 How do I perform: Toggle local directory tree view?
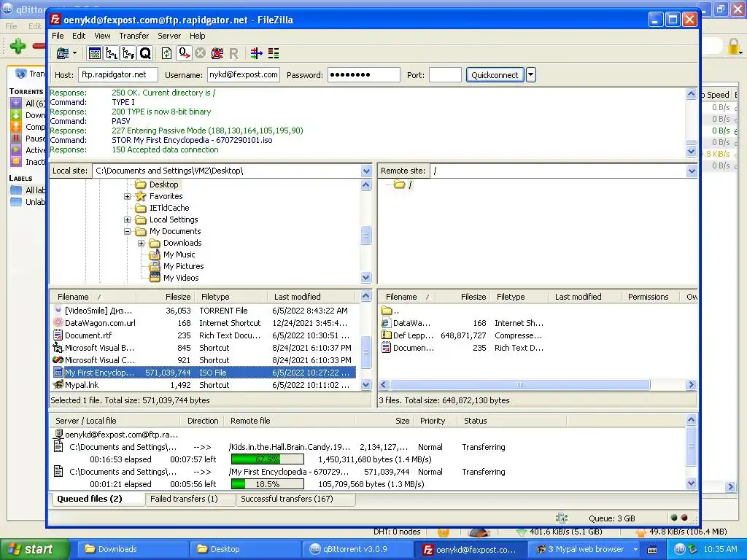[x=112, y=53]
